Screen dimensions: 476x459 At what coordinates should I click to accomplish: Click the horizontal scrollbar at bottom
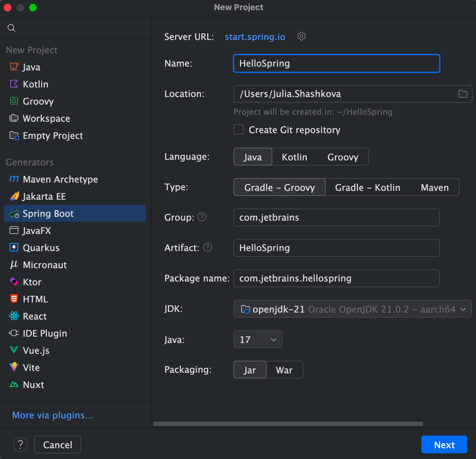pyautogui.click(x=288, y=424)
